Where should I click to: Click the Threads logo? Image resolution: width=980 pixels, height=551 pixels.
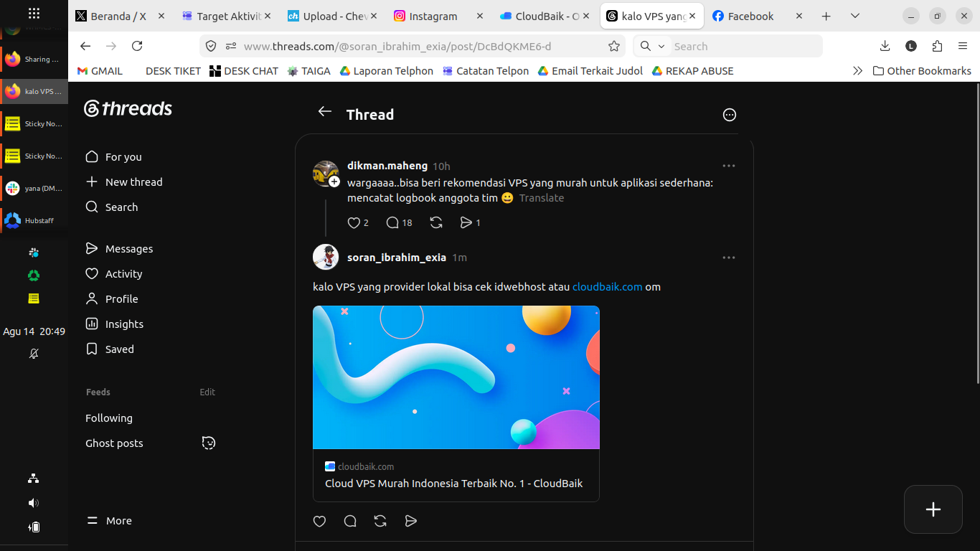point(128,108)
